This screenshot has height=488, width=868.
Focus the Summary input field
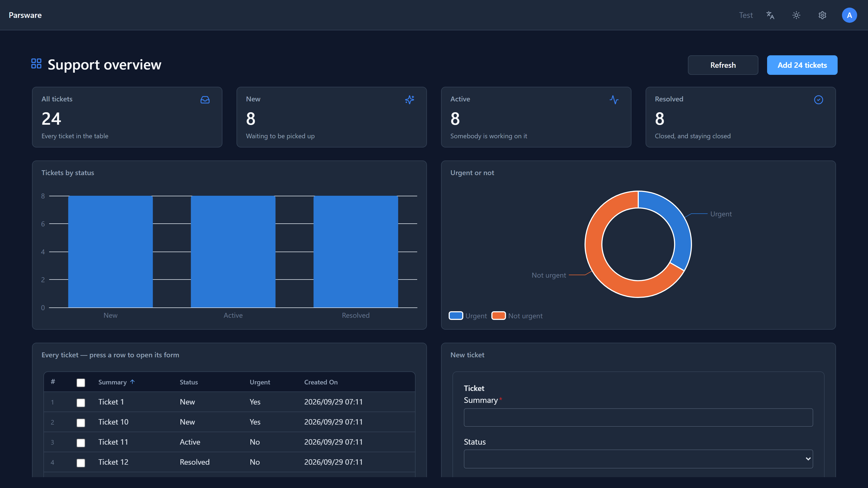pos(638,417)
